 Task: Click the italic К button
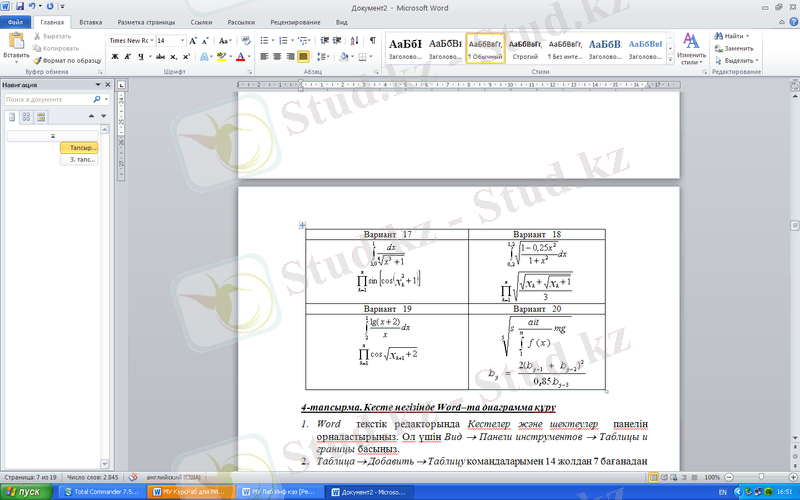127,57
